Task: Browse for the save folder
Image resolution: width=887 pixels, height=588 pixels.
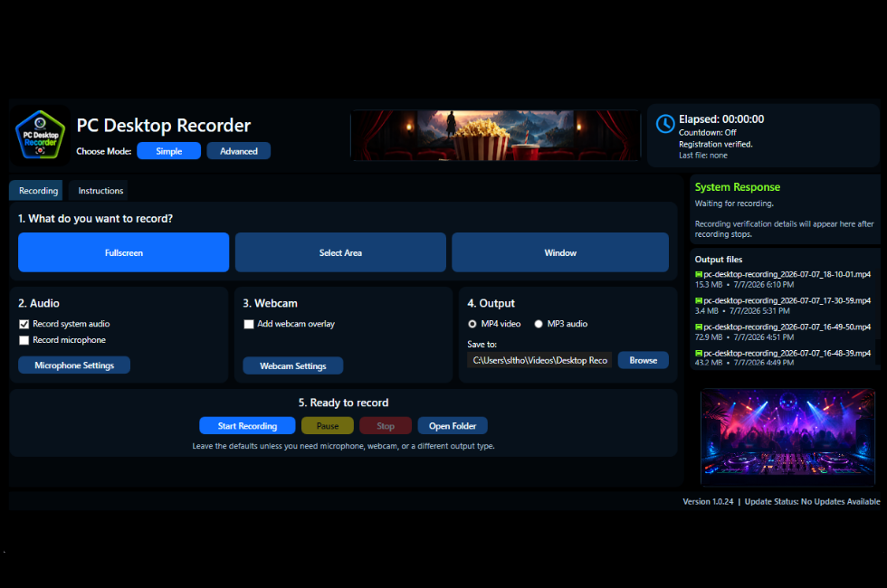Action: pyautogui.click(x=644, y=360)
